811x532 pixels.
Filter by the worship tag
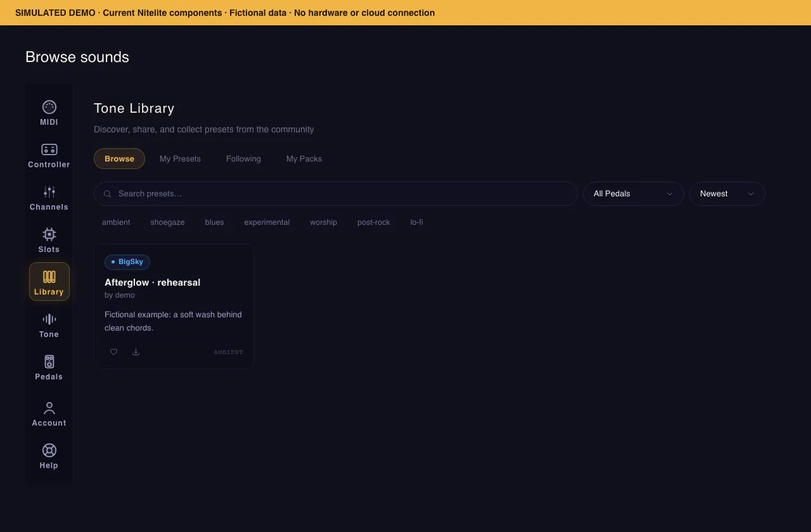[323, 222]
